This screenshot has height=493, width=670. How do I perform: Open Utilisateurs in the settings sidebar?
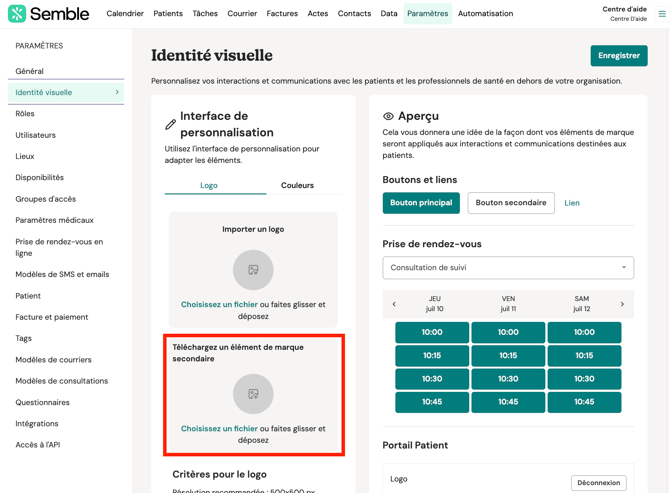click(x=36, y=135)
